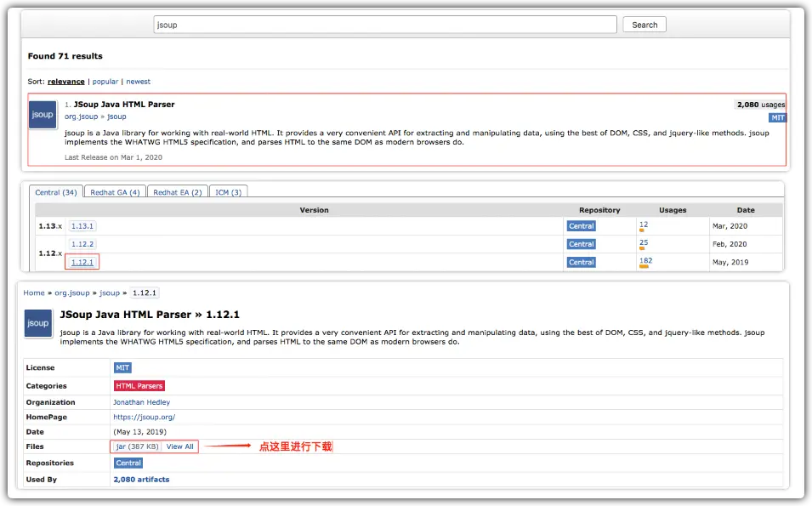The width and height of the screenshot is (812, 506).
Task: Click the Repository column header
Action: pos(599,210)
